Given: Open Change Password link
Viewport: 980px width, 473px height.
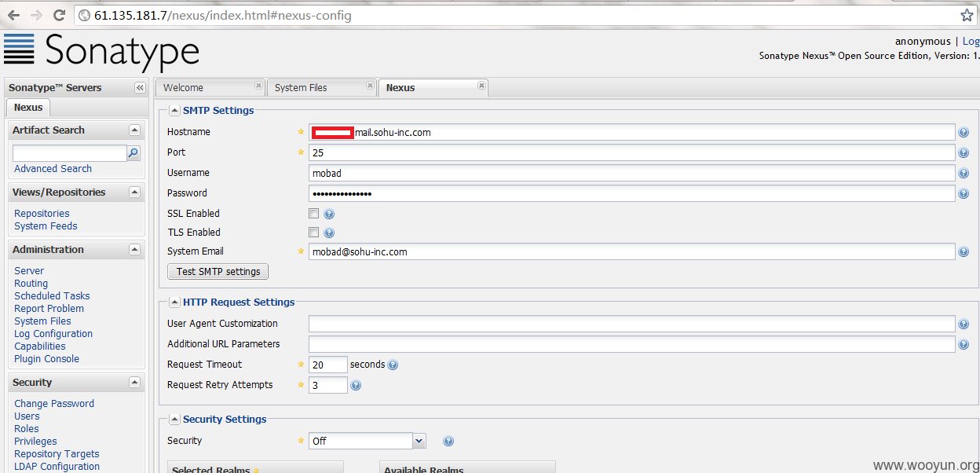Looking at the screenshot, I should pos(54,404).
